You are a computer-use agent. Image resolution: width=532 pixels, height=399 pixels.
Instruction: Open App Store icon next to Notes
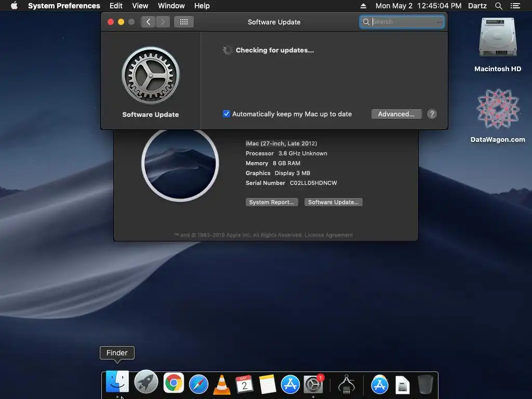(x=290, y=384)
